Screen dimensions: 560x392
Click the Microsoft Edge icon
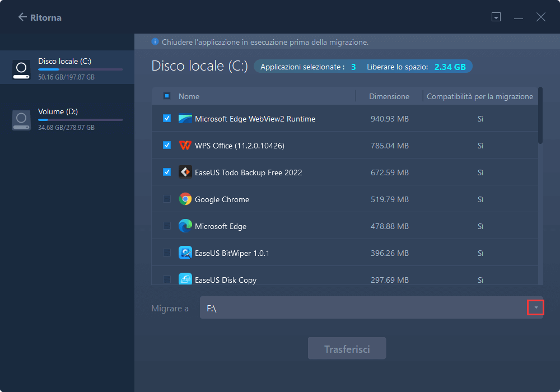click(185, 226)
